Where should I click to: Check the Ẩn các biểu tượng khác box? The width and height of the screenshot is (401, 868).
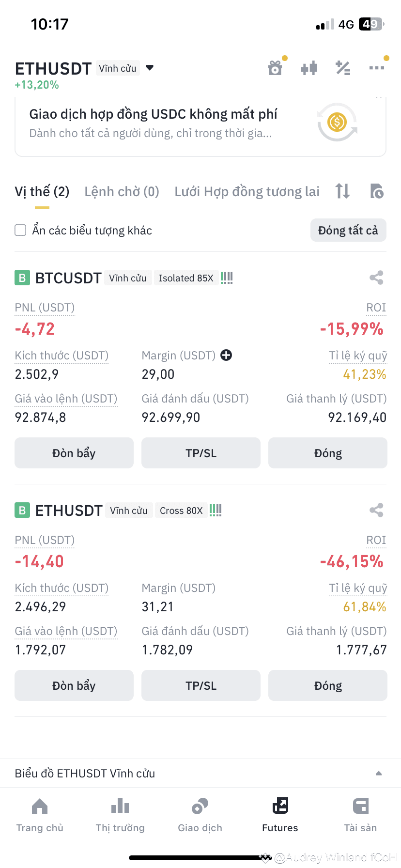point(20,230)
